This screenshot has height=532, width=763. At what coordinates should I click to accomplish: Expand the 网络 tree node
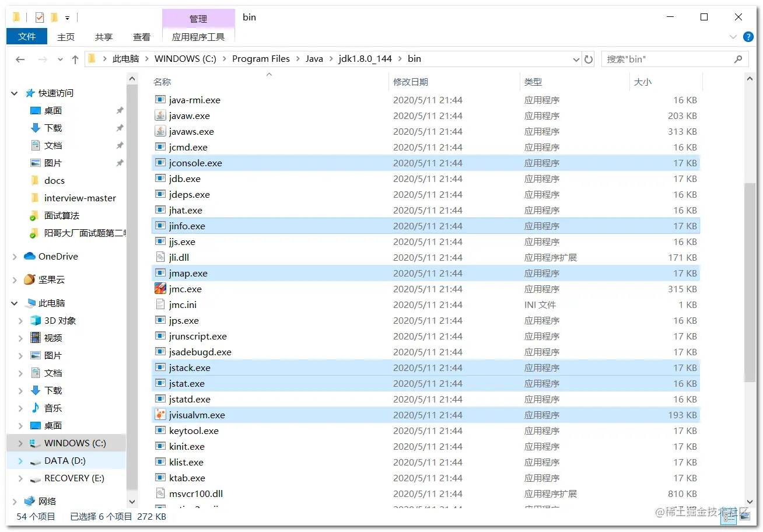pyautogui.click(x=15, y=502)
